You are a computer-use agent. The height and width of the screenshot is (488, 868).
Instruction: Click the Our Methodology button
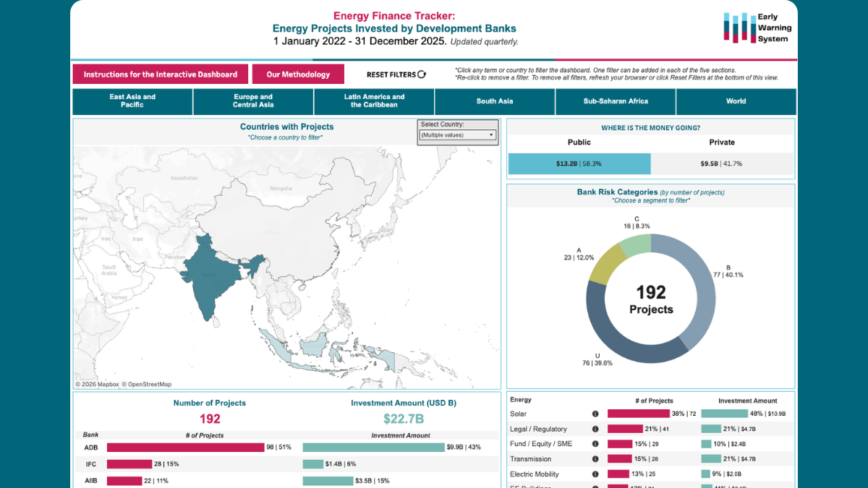click(x=298, y=74)
